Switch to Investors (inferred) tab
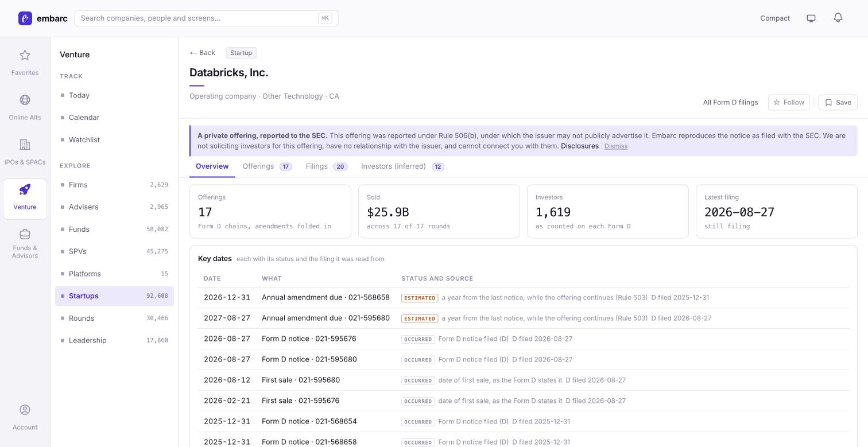 (x=402, y=166)
